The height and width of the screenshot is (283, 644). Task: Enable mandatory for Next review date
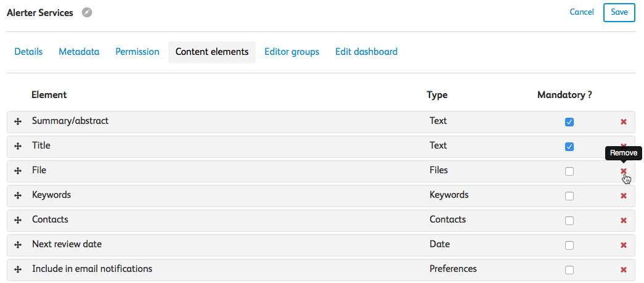[569, 245]
